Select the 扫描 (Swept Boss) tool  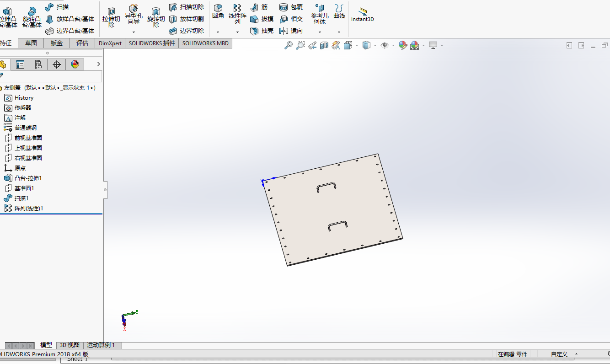pyautogui.click(x=57, y=7)
